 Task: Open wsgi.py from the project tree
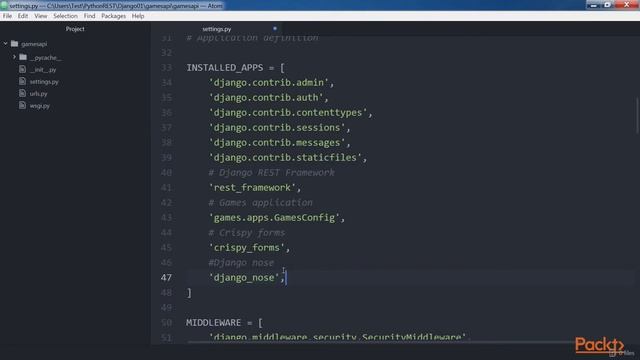[40, 106]
